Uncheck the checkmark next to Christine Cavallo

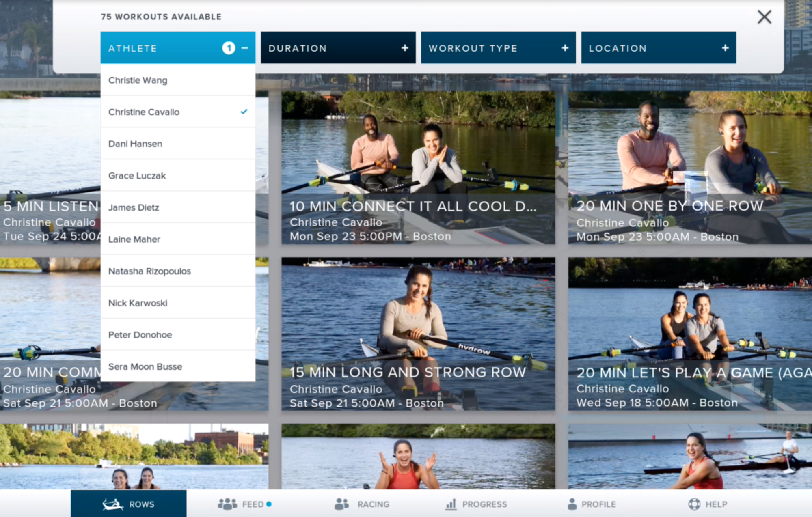244,112
